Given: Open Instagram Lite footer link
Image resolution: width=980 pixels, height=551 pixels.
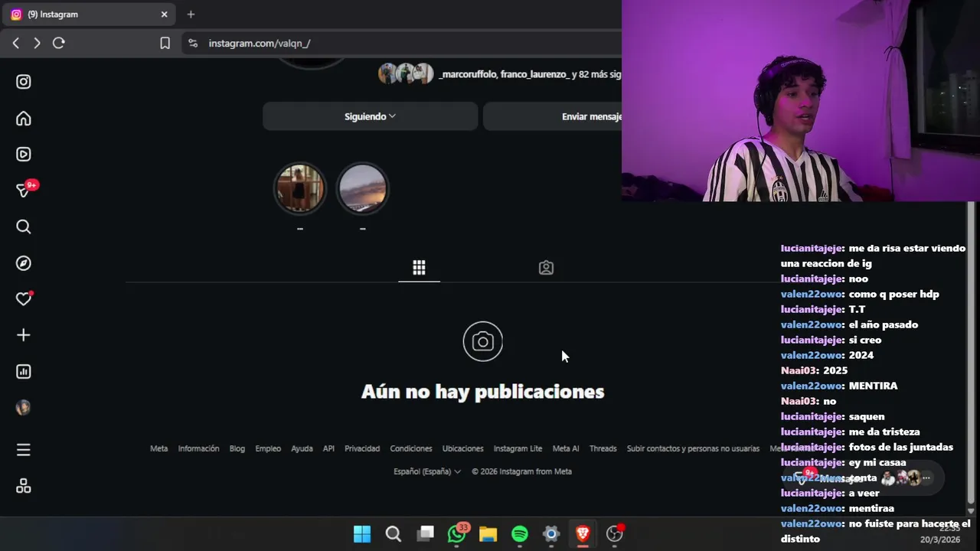Looking at the screenshot, I should (x=518, y=448).
